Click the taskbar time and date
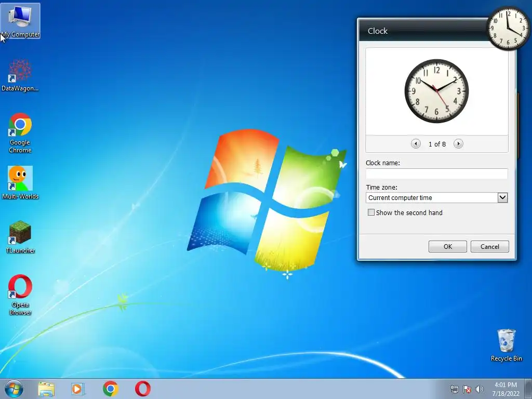 click(x=506, y=389)
